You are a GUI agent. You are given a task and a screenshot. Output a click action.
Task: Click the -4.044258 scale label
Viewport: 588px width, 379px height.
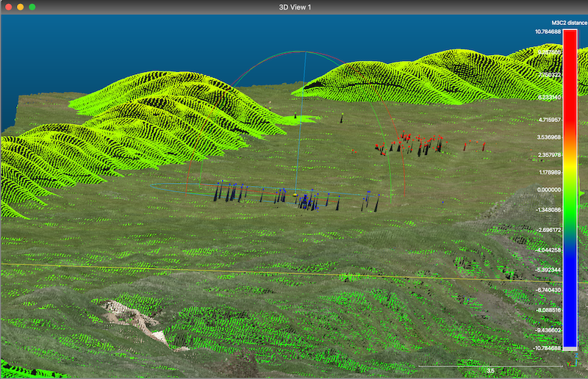pyautogui.click(x=548, y=250)
